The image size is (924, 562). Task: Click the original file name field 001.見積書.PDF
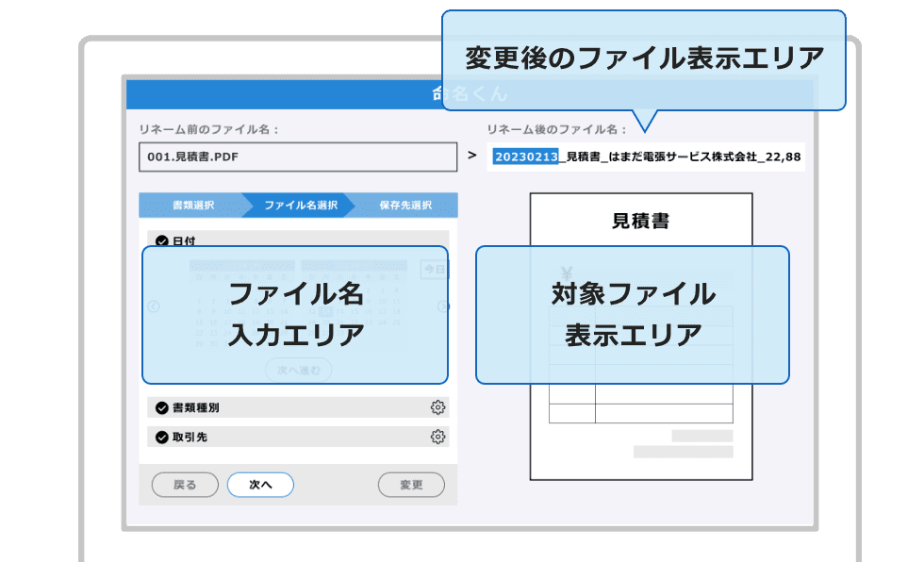298,157
